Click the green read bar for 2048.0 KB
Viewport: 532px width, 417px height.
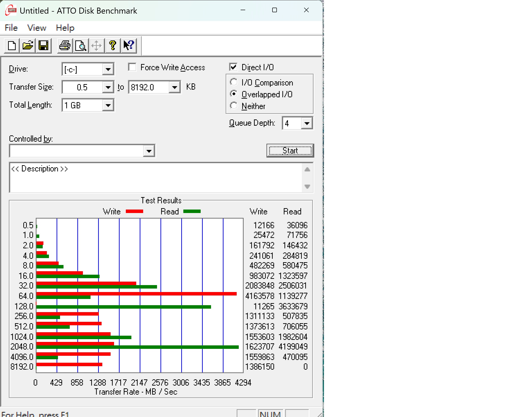tap(137, 347)
